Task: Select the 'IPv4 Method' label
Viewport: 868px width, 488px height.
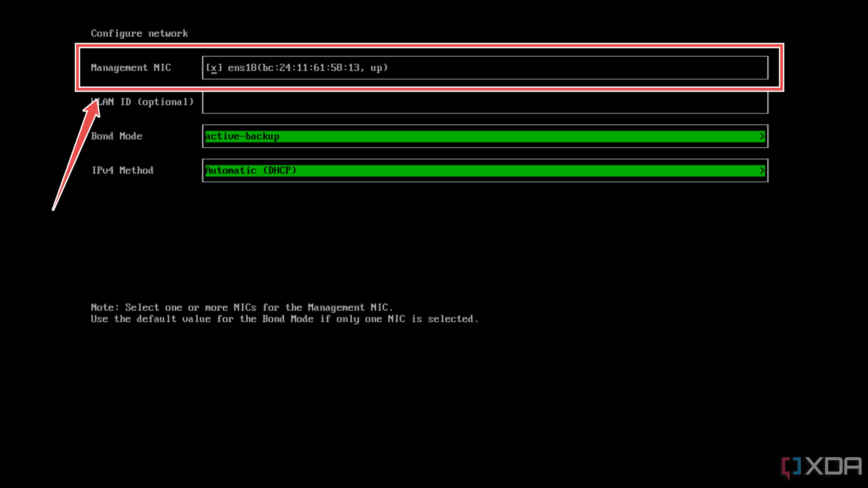Action: tap(123, 170)
